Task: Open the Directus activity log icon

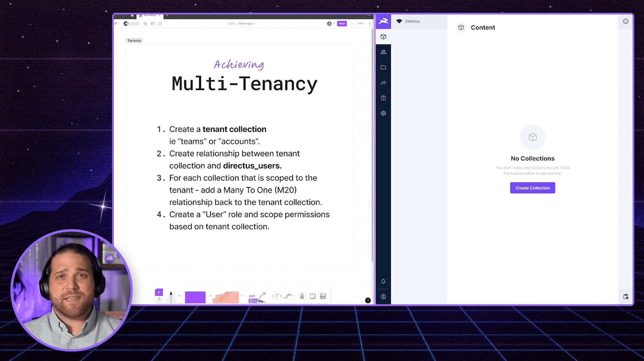Action: click(626, 297)
